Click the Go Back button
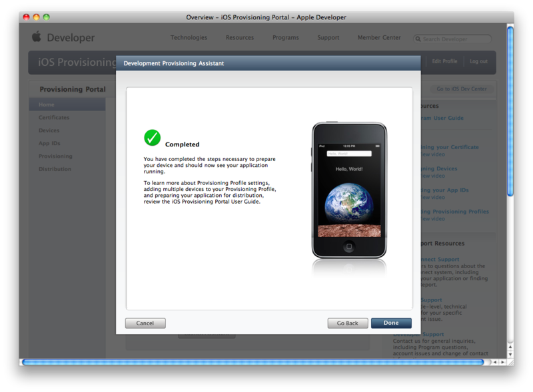This screenshot has width=533, height=392. 347,323
